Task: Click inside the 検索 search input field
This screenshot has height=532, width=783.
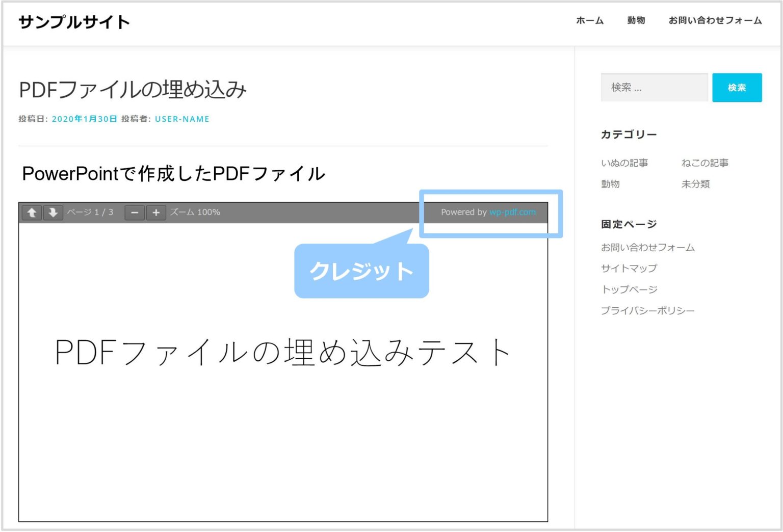Action: [x=654, y=87]
